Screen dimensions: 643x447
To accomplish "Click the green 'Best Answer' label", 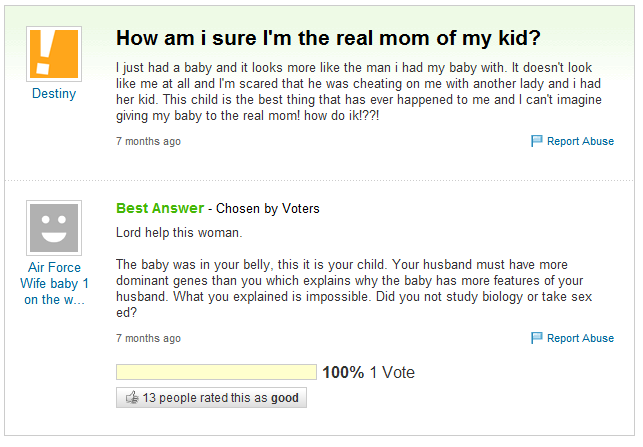I will [x=159, y=209].
